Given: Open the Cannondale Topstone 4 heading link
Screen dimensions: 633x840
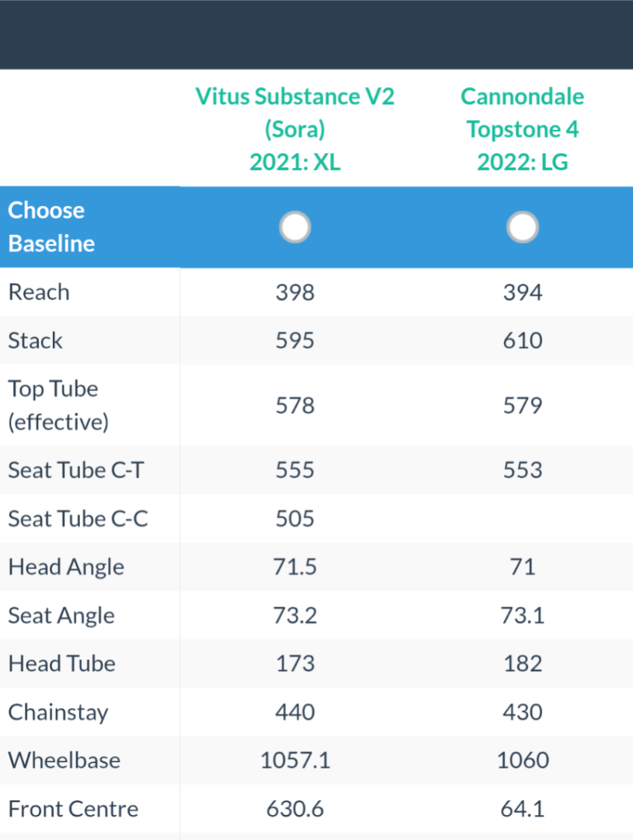Looking at the screenshot, I should 522,129.
